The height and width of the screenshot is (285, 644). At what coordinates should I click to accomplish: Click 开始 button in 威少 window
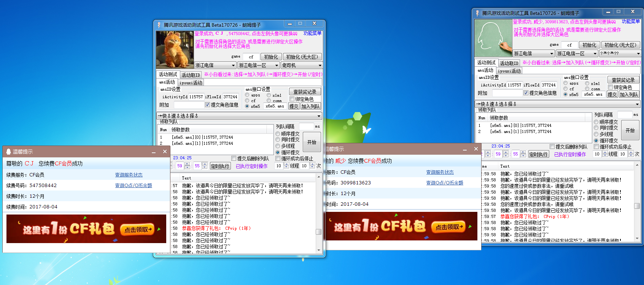tap(630, 130)
